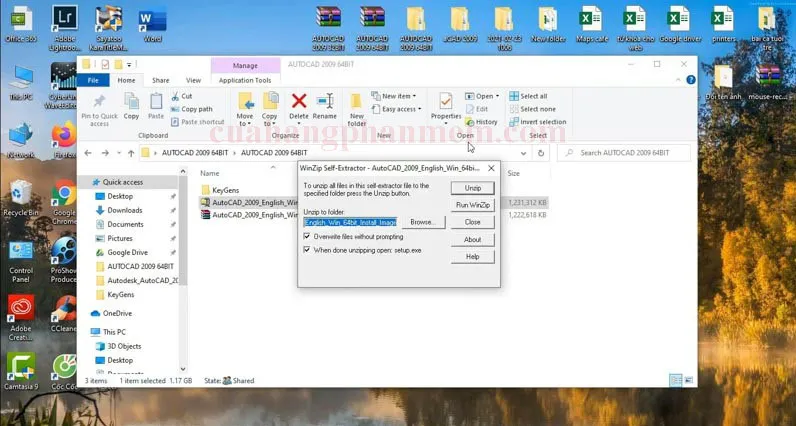Select Downloads in Quick access sidebar
The width and height of the screenshot is (796, 426).
click(125, 210)
